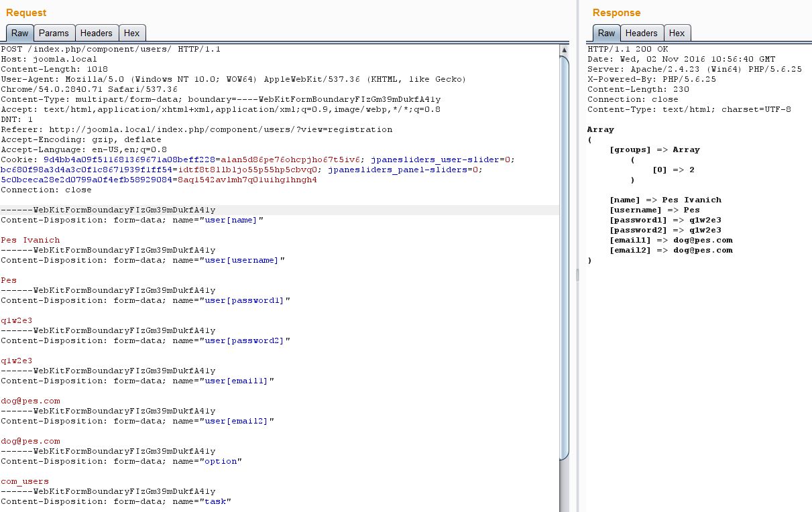Open the Hex view of the Response
The height and width of the screenshot is (512, 812).
pos(677,33)
